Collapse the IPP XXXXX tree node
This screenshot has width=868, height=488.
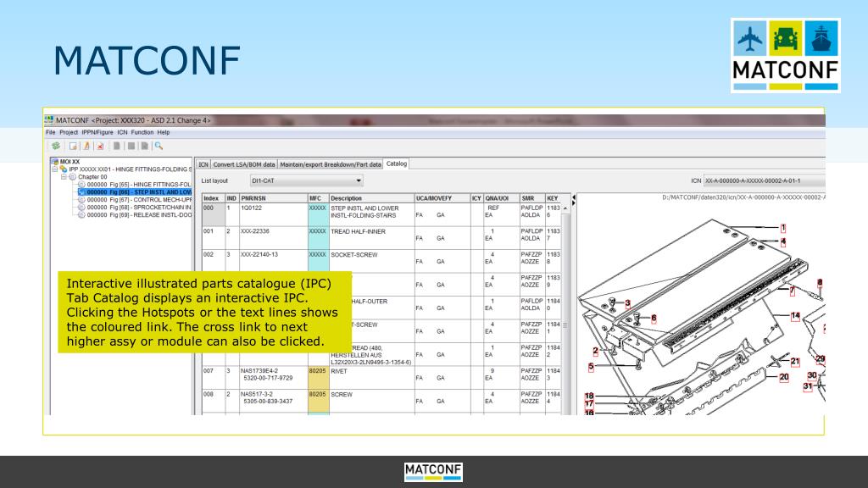tap(55, 169)
